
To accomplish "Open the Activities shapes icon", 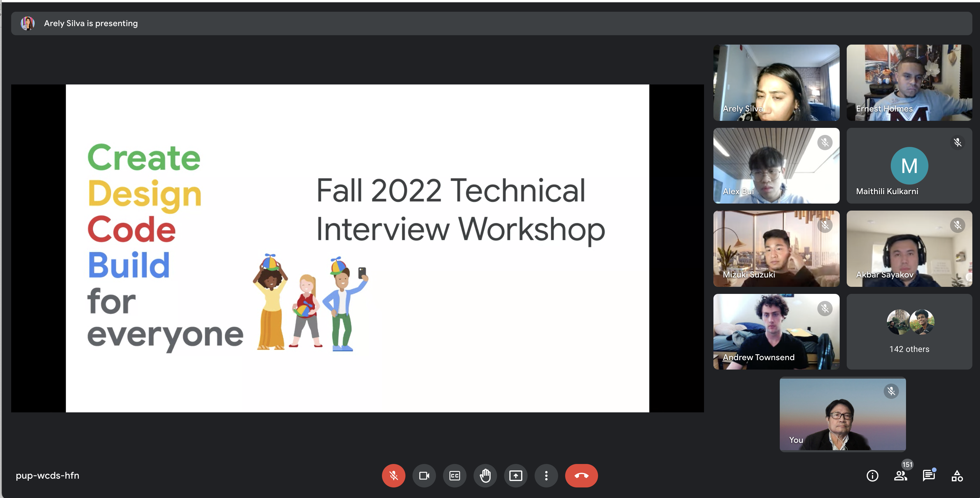I will (957, 475).
